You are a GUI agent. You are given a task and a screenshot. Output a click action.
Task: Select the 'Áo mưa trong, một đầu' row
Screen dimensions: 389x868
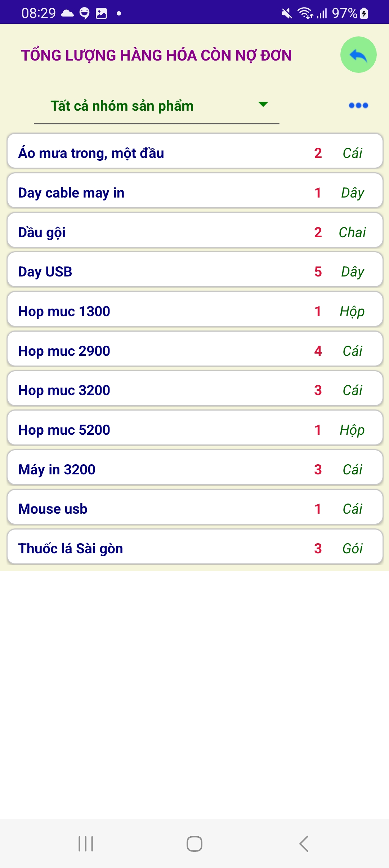coord(194,153)
